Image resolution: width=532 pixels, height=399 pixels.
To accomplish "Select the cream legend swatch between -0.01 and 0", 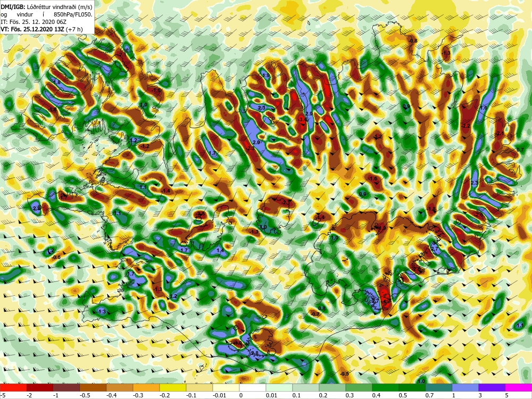I will (x=226, y=387).
